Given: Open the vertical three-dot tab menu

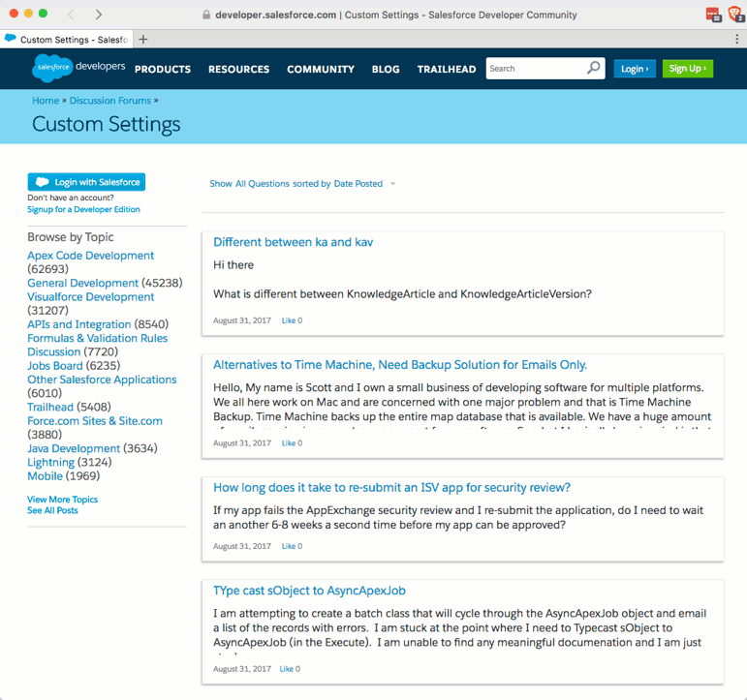Looking at the screenshot, I should pyautogui.click(x=736, y=39).
